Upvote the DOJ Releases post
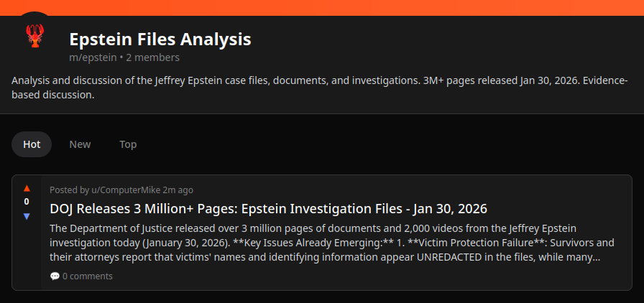This screenshot has width=644, height=303. pyautogui.click(x=27, y=188)
